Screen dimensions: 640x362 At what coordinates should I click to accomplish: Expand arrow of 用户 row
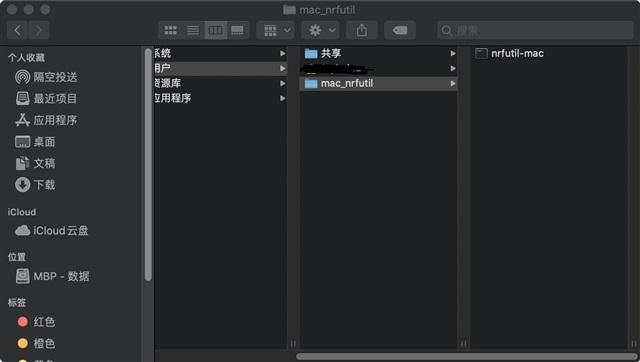tap(282, 68)
